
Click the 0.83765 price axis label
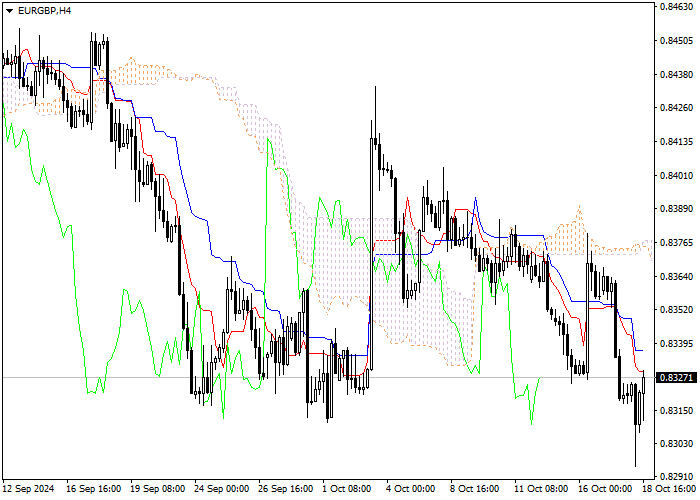coord(676,242)
